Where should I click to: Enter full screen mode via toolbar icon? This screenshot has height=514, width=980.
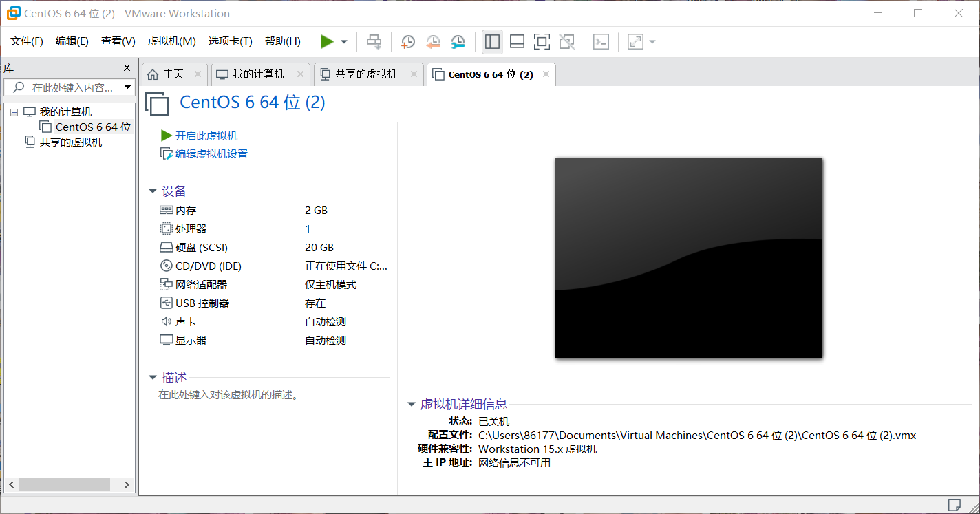point(542,42)
